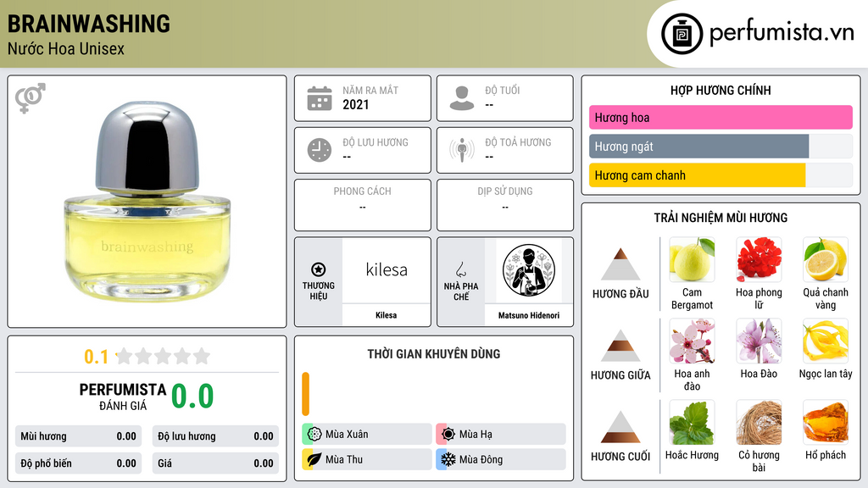Select the Mùa Thu season label
868x488 pixels.
click(x=344, y=460)
